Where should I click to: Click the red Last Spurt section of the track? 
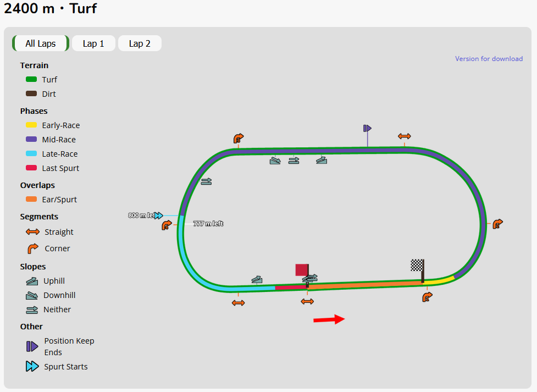tap(290, 288)
